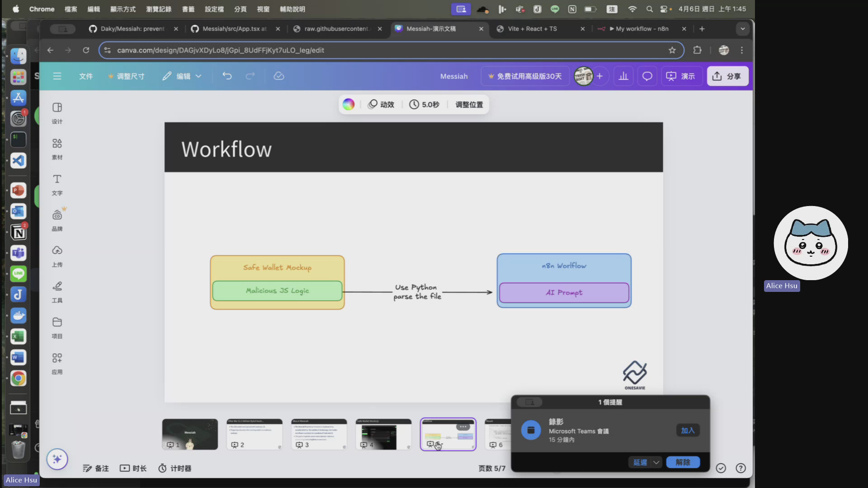Open the 工具 draw tools panel
The height and width of the screenshot is (488, 868).
[57, 292]
